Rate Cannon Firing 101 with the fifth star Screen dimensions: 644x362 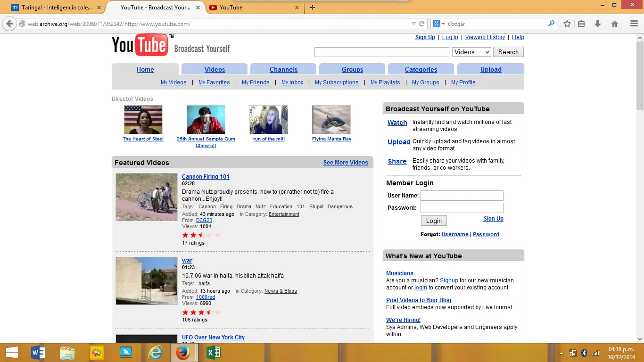(x=217, y=235)
